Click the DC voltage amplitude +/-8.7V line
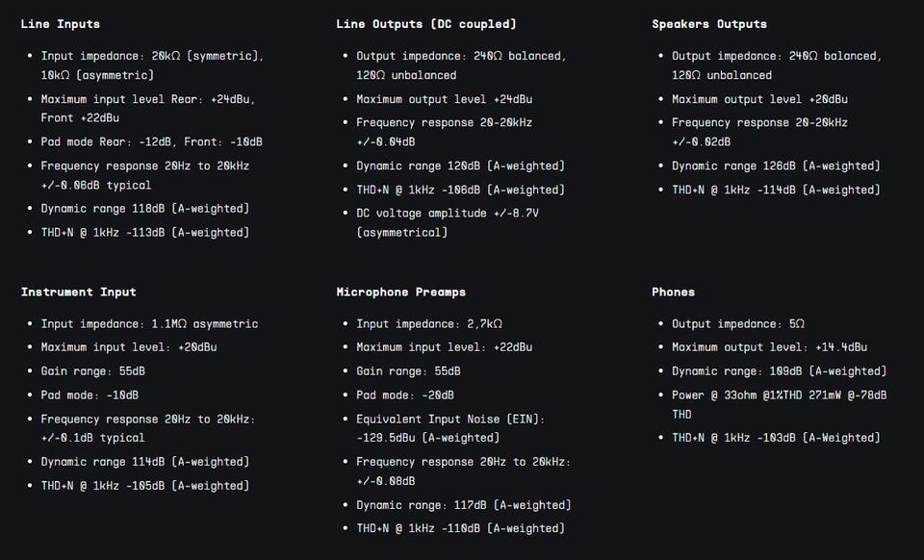This screenshot has width=924, height=560. click(447, 222)
